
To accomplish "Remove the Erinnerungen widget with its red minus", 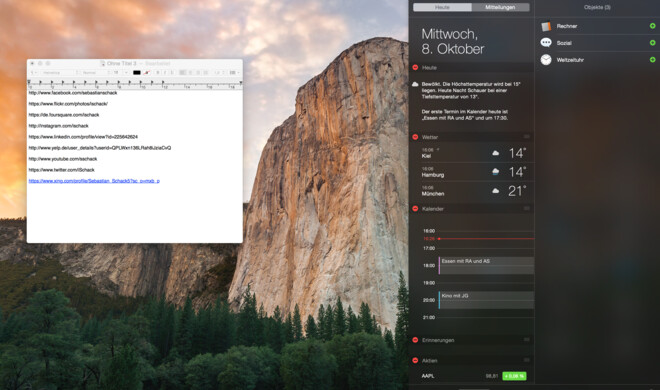I will (x=415, y=340).
